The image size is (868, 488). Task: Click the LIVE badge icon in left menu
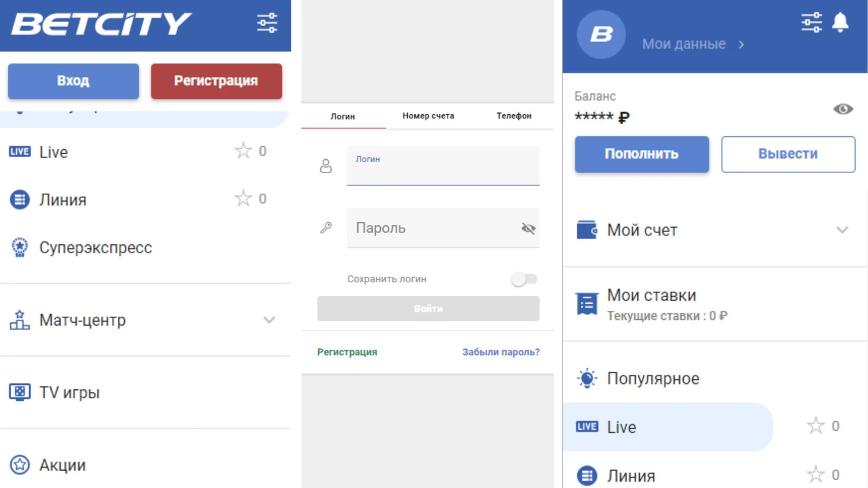20,152
